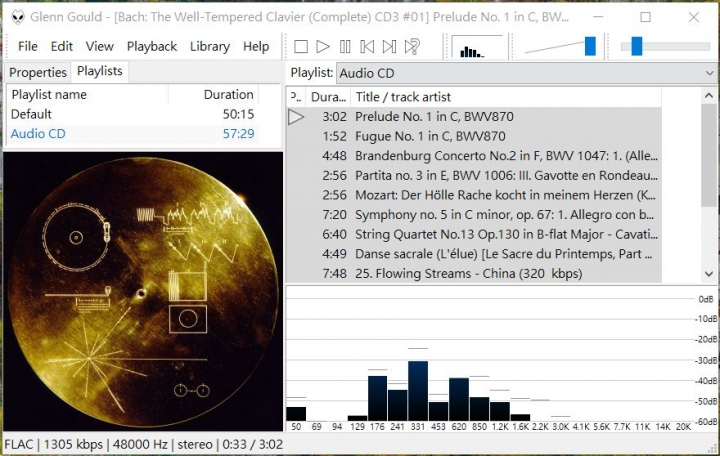Click the mini spectrum visualization in toolbar
Screen dimensions: 720x456
[477, 46]
